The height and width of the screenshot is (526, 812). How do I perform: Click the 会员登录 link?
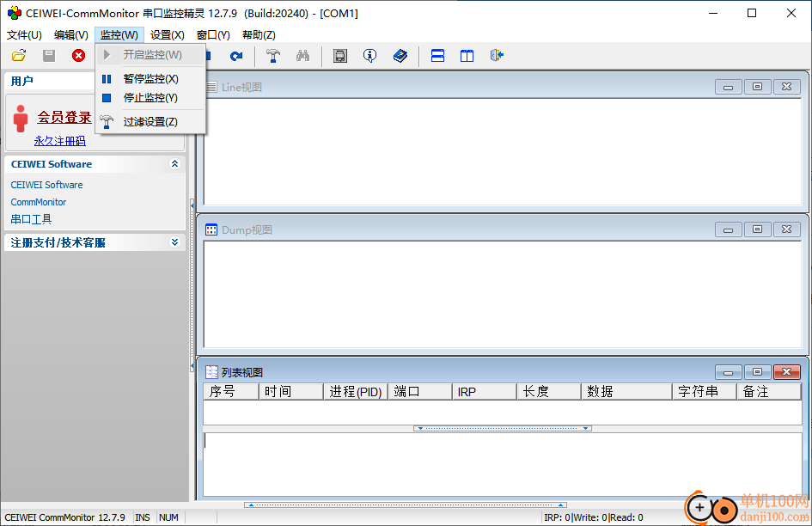pyautogui.click(x=64, y=117)
